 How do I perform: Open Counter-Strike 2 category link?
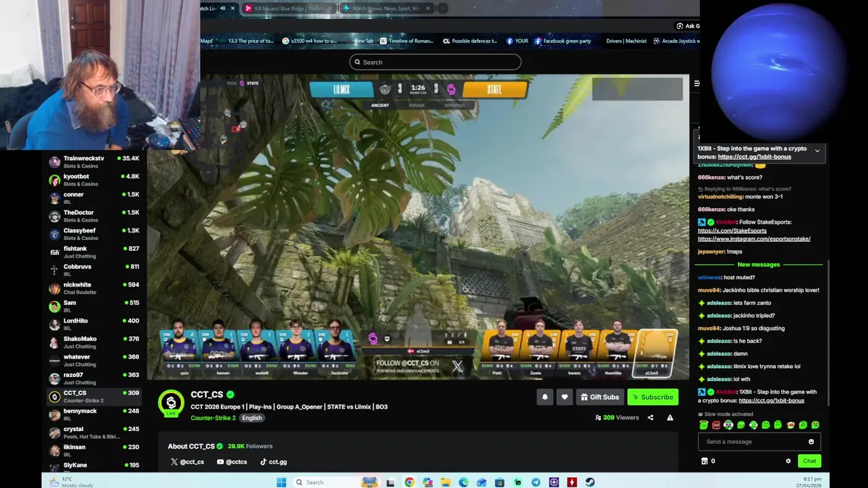[x=213, y=418]
